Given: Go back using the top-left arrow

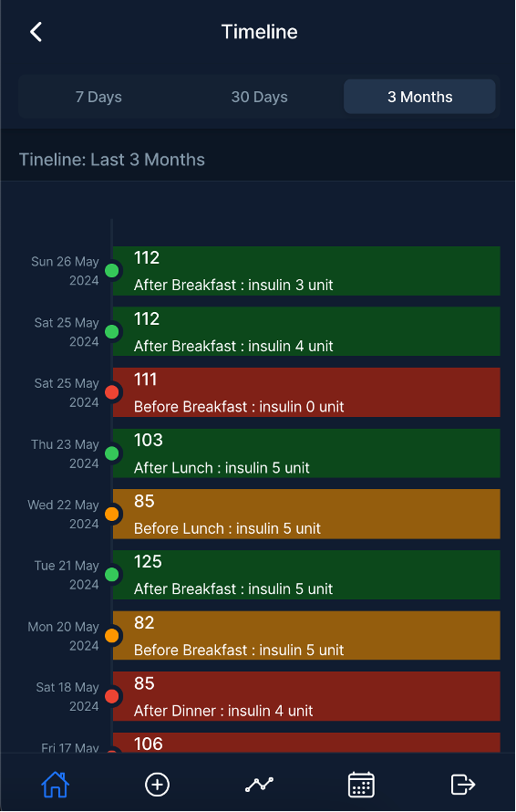Looking at the screenshot, I should pyautogui.click(x=36, y=32).
